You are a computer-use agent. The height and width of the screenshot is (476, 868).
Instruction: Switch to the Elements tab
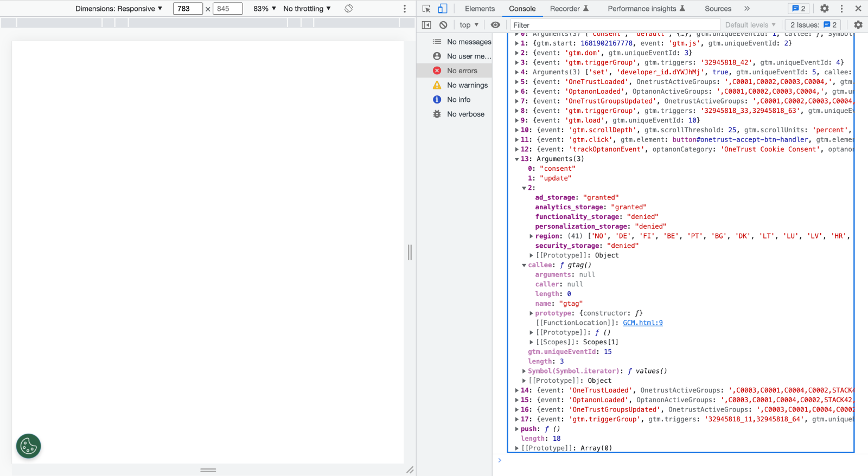(x=480, y=9)
